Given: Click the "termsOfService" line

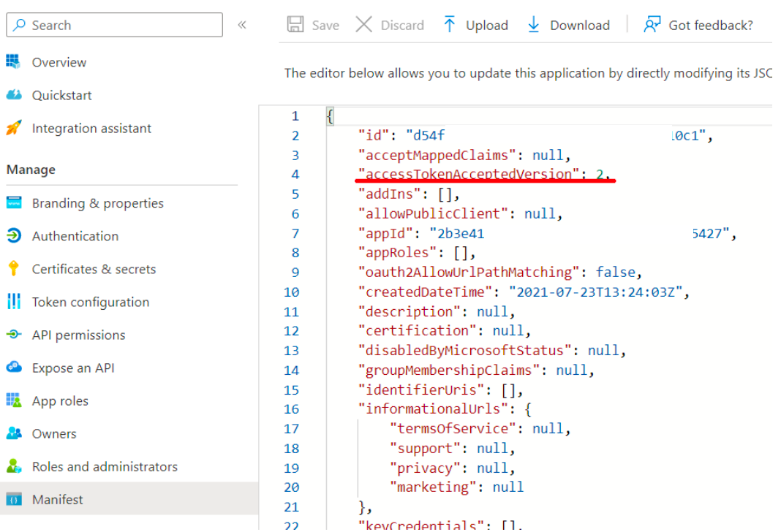Looking at the screenshot, I should 480,428.
